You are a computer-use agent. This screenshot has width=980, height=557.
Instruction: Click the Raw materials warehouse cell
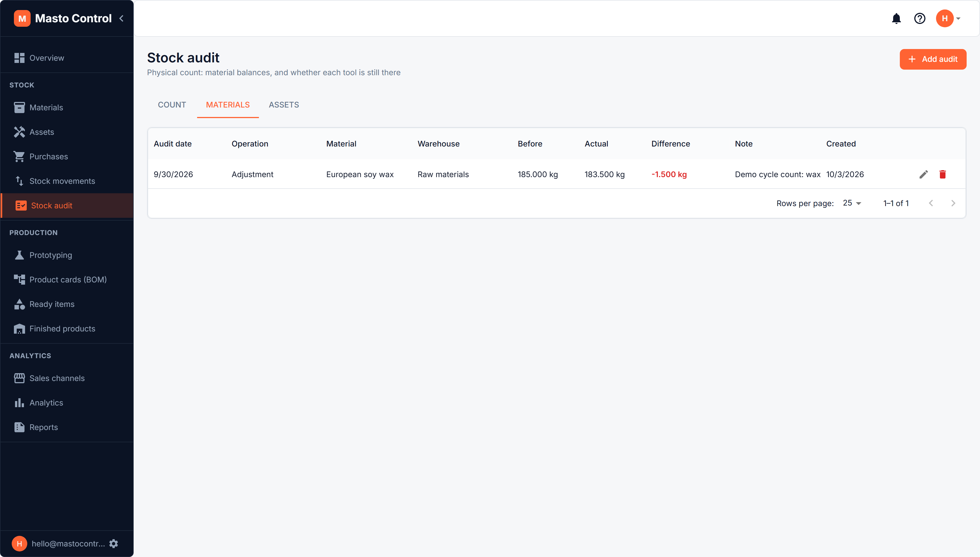(443, 174)
